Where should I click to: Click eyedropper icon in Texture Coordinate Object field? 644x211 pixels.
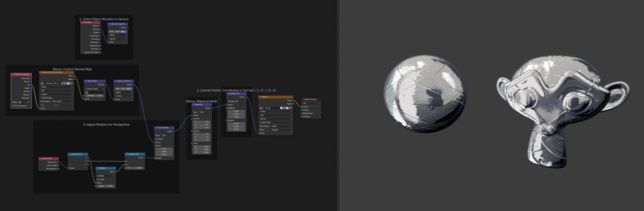(x=29, y=102)
